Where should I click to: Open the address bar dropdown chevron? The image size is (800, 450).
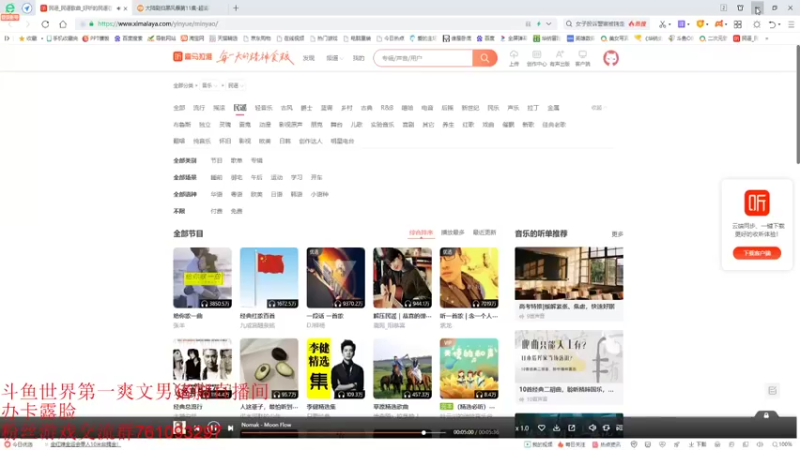coord(548,24)
